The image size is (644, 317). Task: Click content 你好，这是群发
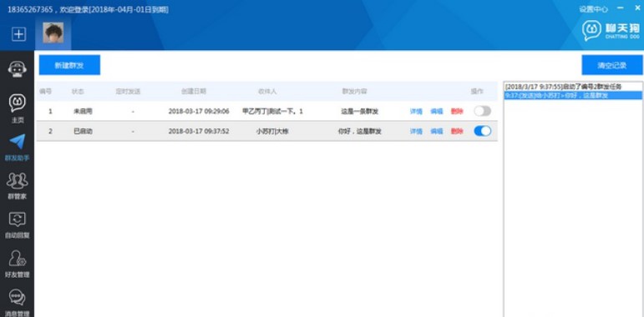[359, 132]
